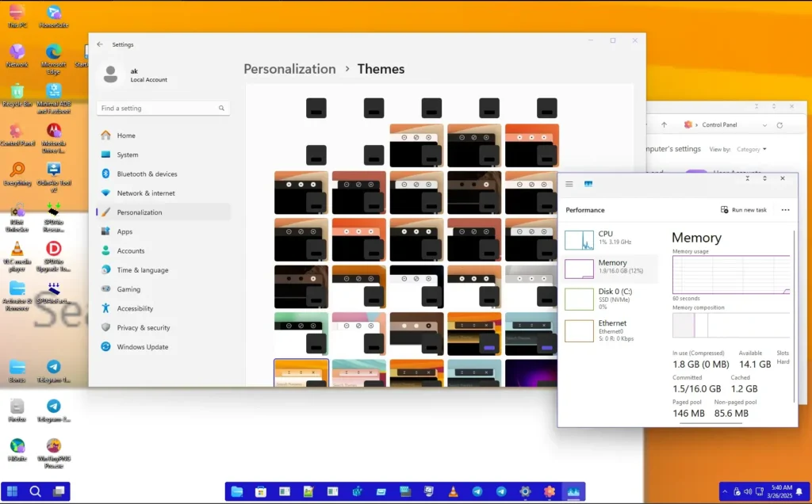Click the Personalization breadcrumb link

[289, 69]
